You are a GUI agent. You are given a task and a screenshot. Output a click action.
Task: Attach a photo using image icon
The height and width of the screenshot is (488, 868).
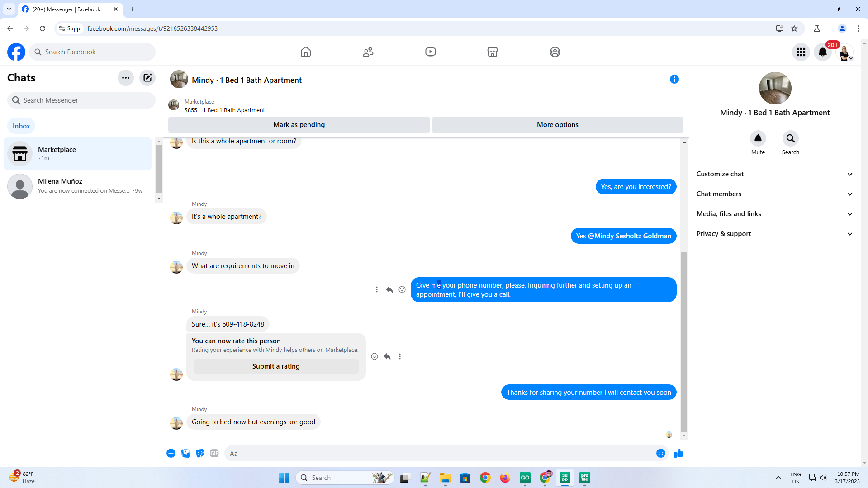click(185, 453)
